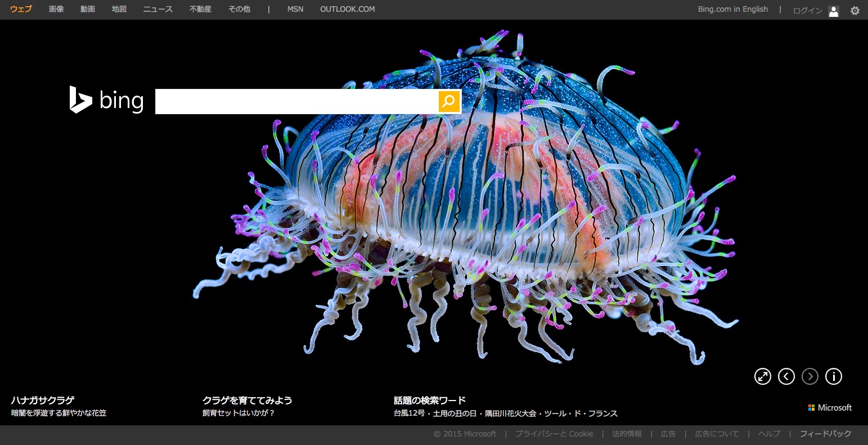Focus the Bing search text field
Screen dimensions: 868x445
(296, 101)
